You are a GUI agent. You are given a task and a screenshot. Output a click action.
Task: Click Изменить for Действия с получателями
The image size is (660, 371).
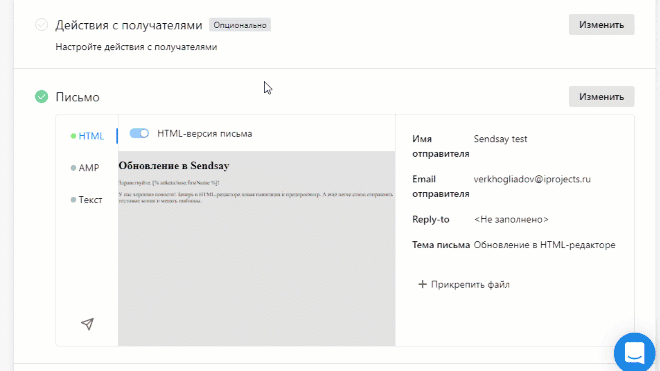(x=601, y=25)
